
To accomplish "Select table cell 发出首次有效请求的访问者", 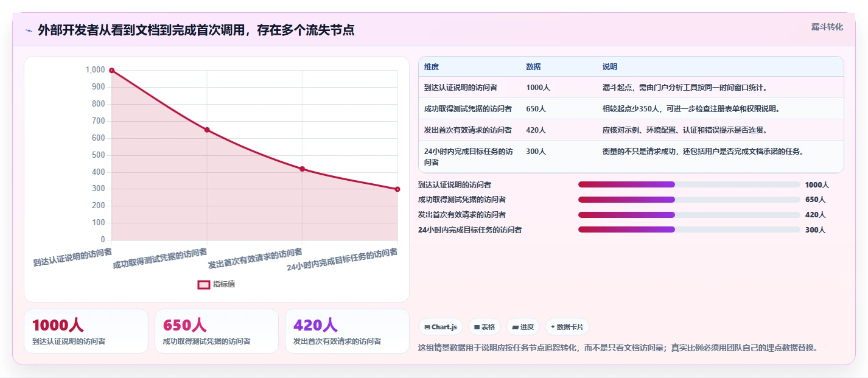I will point(468,130).
